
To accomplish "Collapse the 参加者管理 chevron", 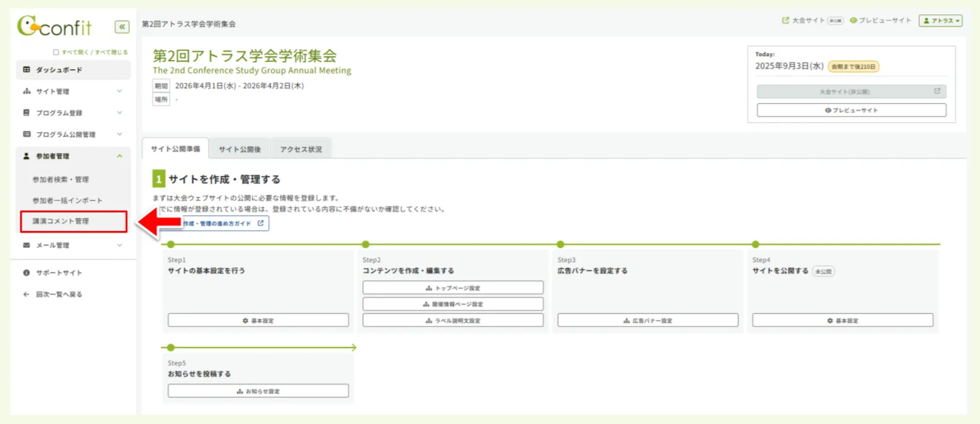I will pyautogui.click(x=120, y=156).
